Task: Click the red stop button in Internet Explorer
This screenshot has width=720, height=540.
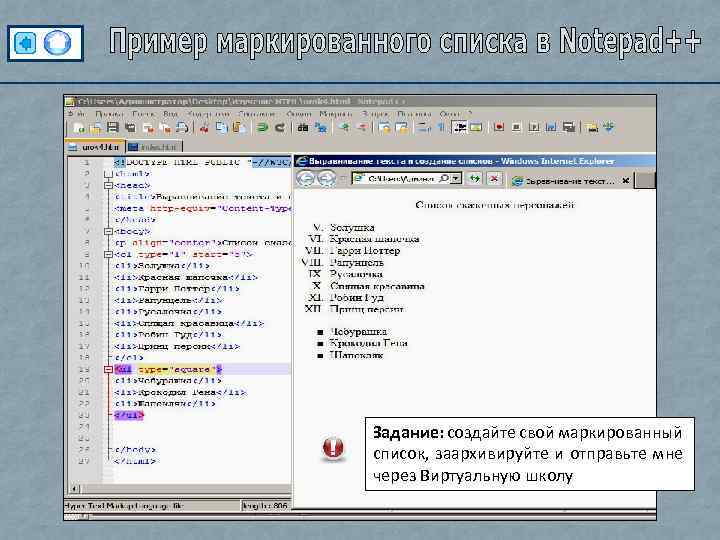Action: point(494,178)
